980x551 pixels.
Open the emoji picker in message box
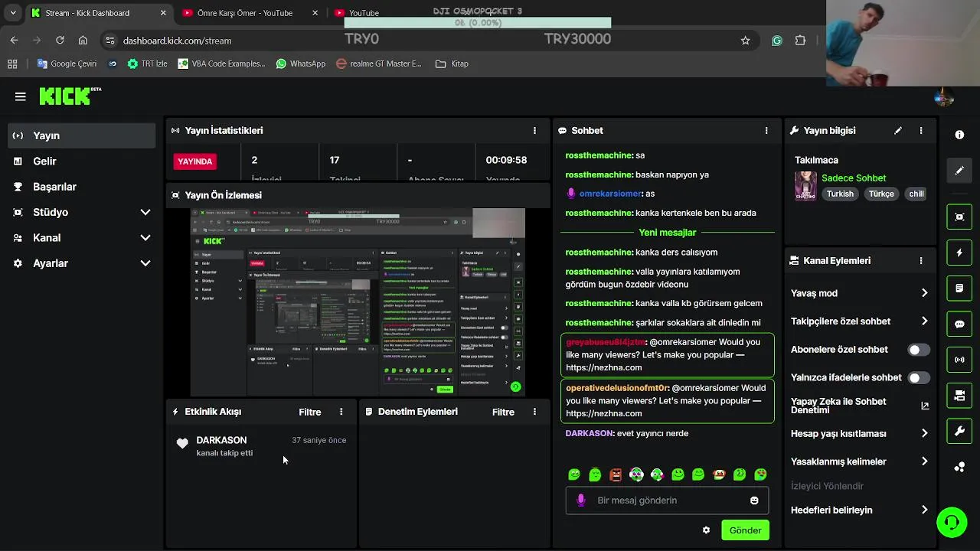click(x=754, y=500)
